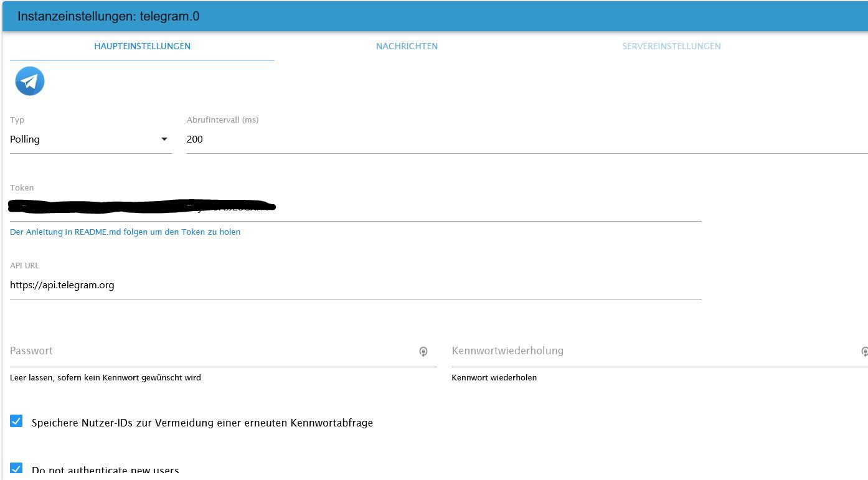Click the 'Abrufintervall (ms)' label
The height and width of the screenshot is (480, 868).
(x=223, y=120)
